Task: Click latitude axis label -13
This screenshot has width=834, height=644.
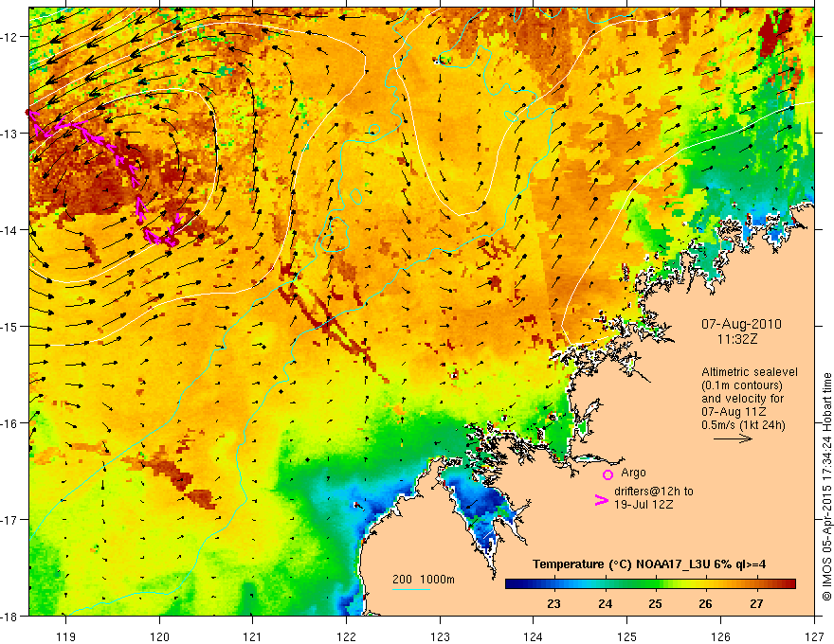Action: coord(9,134)
